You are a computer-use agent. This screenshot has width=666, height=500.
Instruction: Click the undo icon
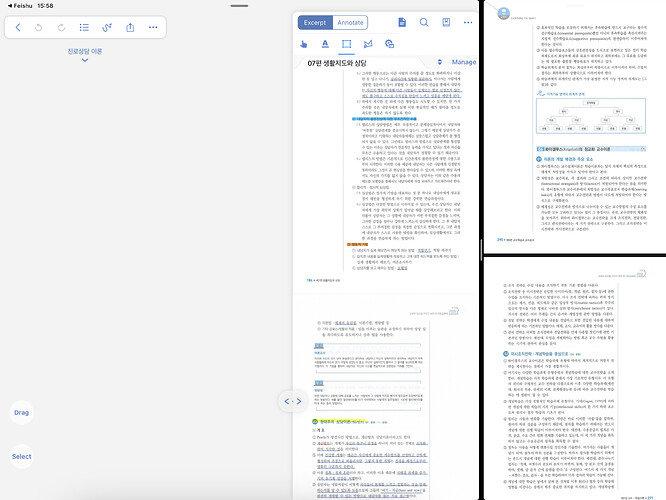(x=39, y=28)
